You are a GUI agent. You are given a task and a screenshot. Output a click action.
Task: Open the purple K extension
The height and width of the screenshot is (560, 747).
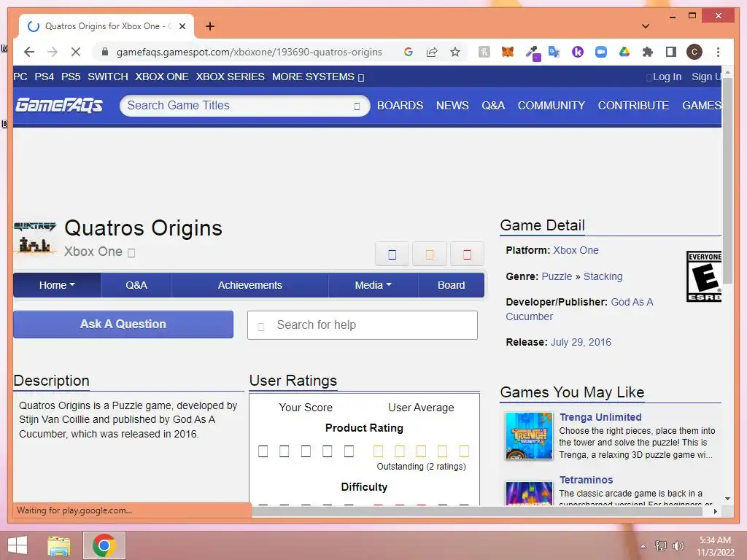pos(578,52)
